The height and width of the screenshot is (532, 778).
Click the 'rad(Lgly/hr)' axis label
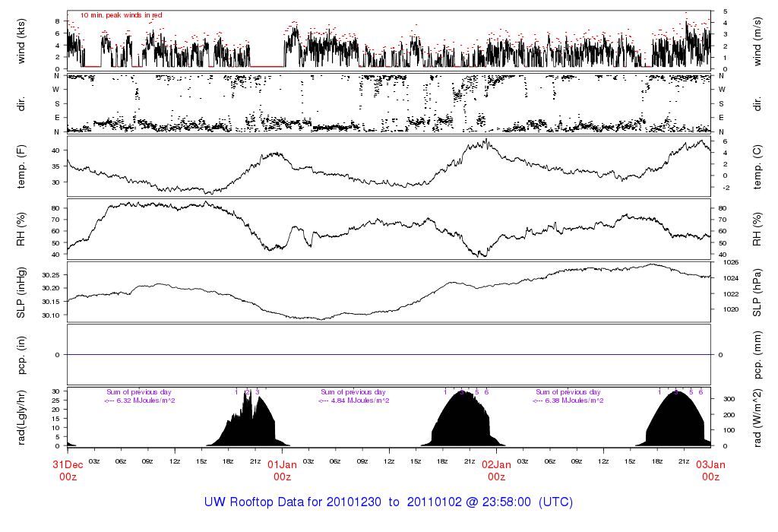[21, 417]
